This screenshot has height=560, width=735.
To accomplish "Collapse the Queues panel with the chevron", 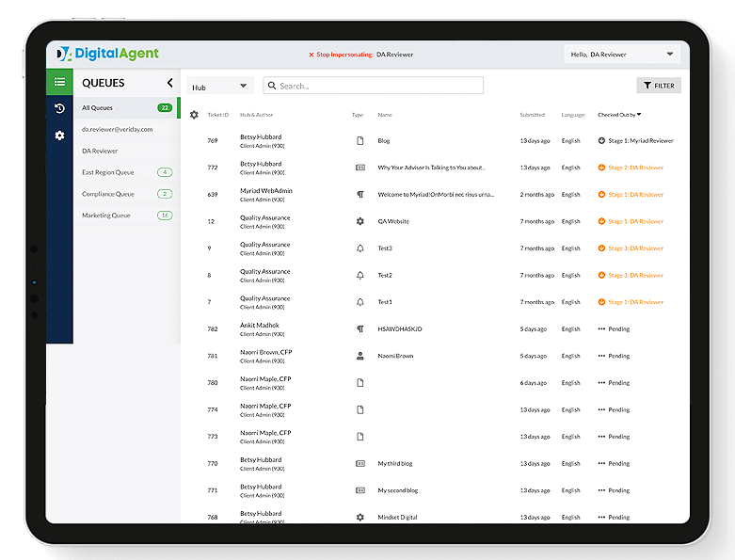I will point(169,83).
